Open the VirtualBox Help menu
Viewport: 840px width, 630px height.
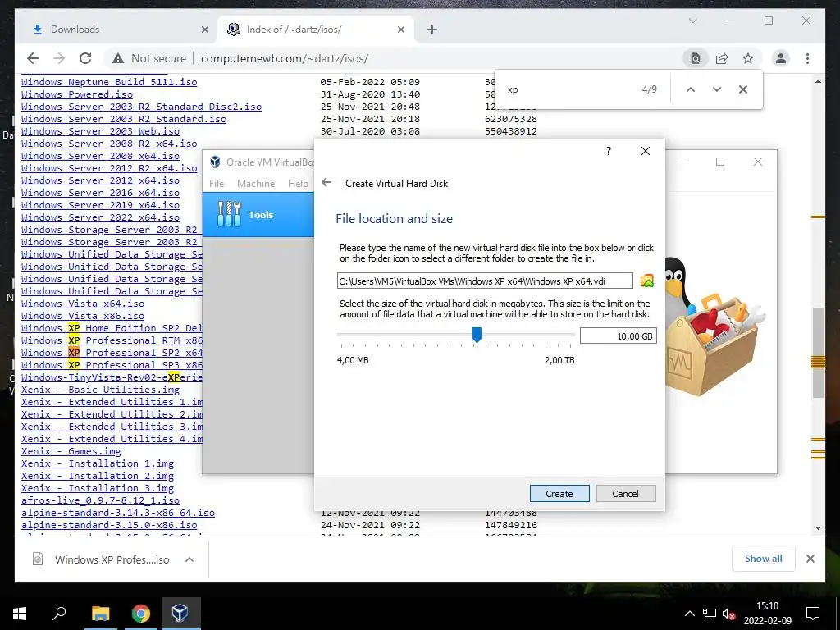coord(298,183)
